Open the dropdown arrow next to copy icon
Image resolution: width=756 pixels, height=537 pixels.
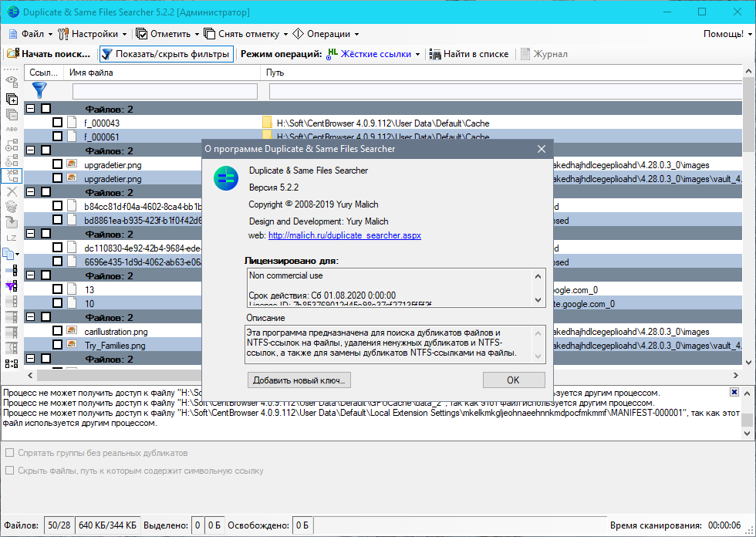click(x=18, y=254)
